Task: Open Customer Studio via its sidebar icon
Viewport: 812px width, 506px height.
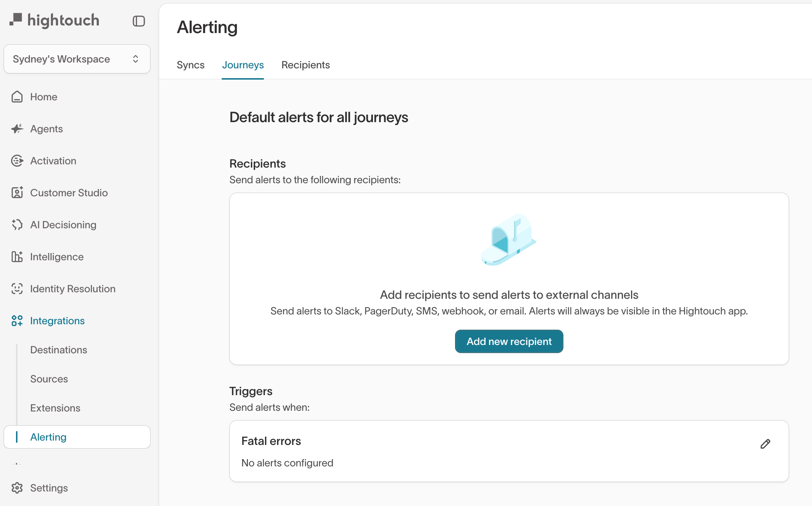Action: pyautogui.click(x=17, y=193)
